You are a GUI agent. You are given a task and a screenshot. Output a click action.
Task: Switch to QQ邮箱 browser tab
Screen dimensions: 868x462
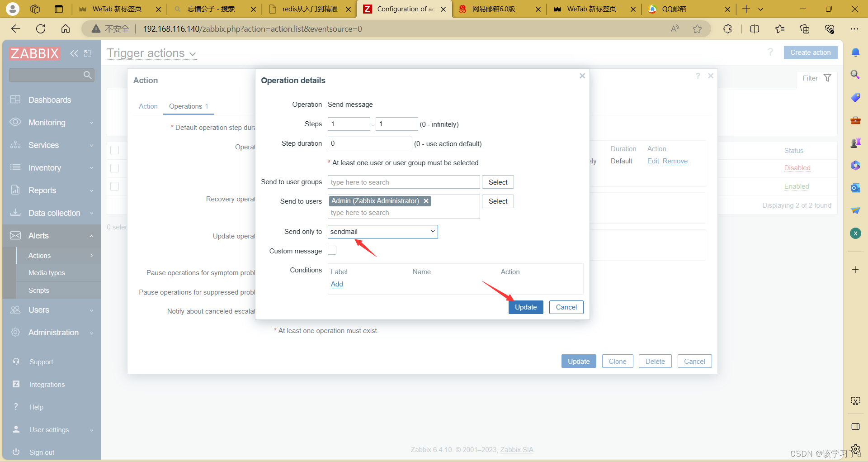coord(688,9)
